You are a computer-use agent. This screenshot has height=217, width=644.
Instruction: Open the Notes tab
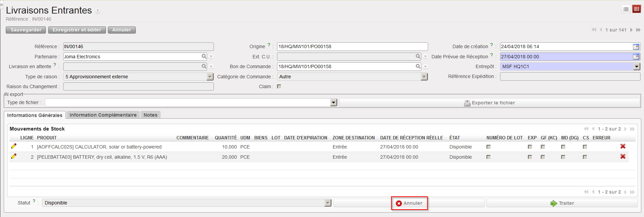[x=150, y=115]
